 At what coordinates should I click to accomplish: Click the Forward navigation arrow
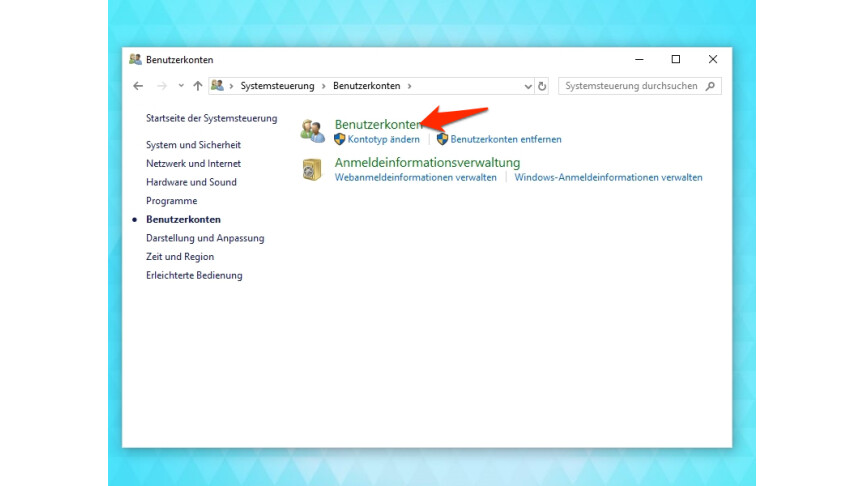[x=161, y=86]
